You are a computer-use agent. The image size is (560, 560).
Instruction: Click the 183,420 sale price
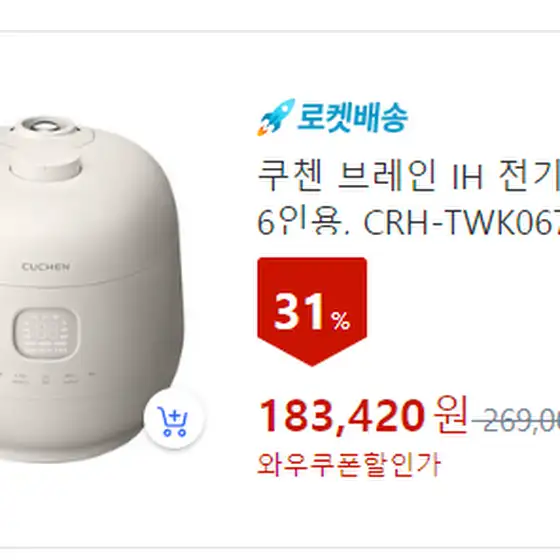[x=342, y=416]
